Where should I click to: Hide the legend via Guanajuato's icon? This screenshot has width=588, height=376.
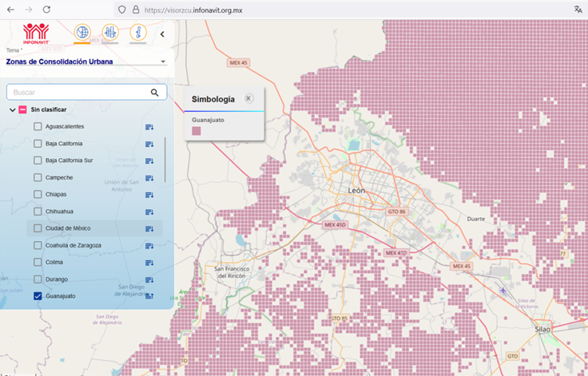[x=149, y=296]
